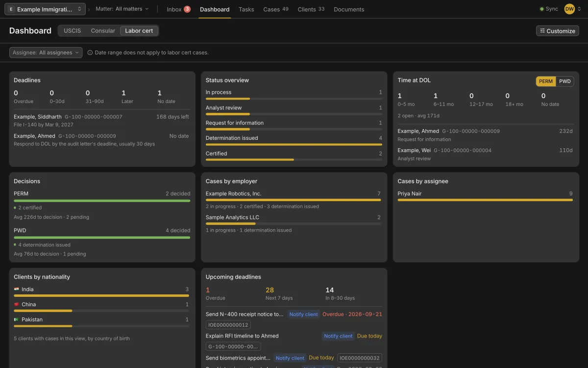Open the Assignee: All assignees dropdown

tap(46, 53)
